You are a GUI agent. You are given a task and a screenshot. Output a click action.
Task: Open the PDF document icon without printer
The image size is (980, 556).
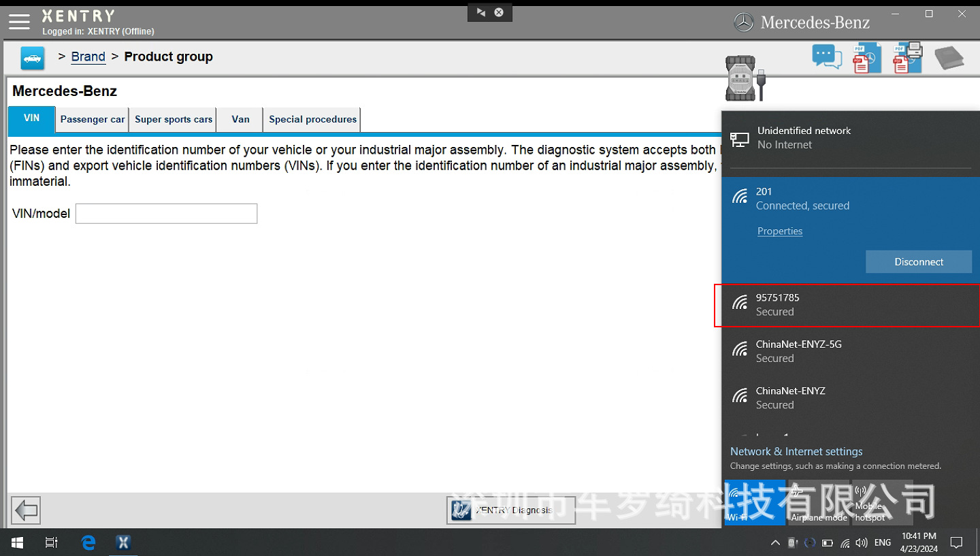tap(867, 58)
